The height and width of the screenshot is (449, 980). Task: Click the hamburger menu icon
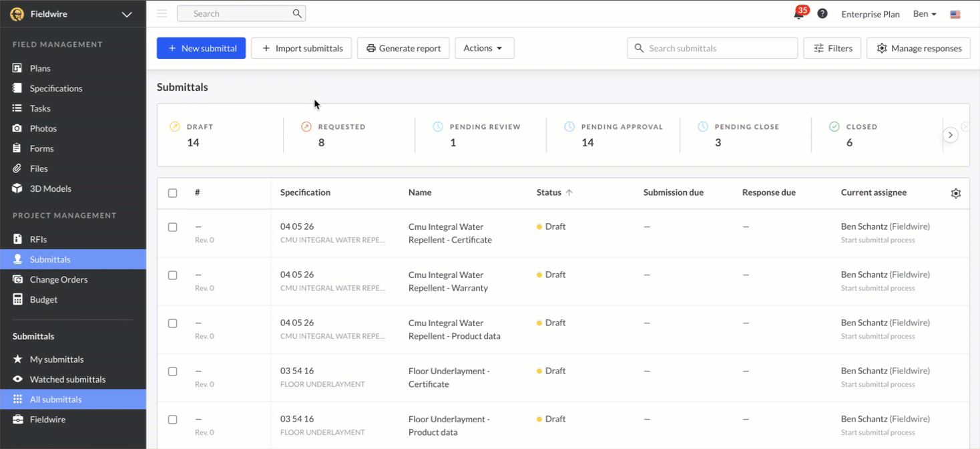coord(162,13)
